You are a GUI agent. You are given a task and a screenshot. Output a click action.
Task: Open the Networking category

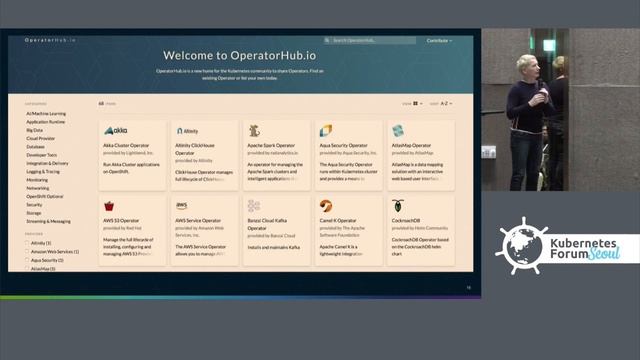click(x=38, y=188)
